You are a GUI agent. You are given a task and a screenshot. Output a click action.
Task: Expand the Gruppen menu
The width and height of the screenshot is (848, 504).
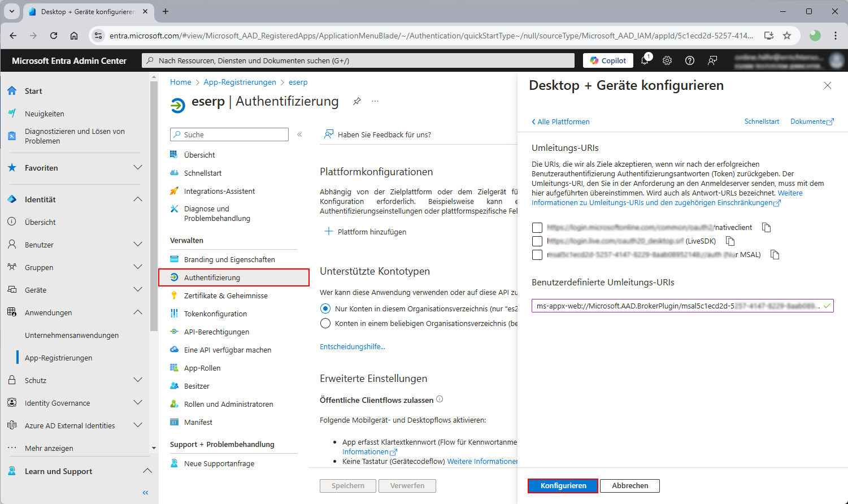point(138,267)
